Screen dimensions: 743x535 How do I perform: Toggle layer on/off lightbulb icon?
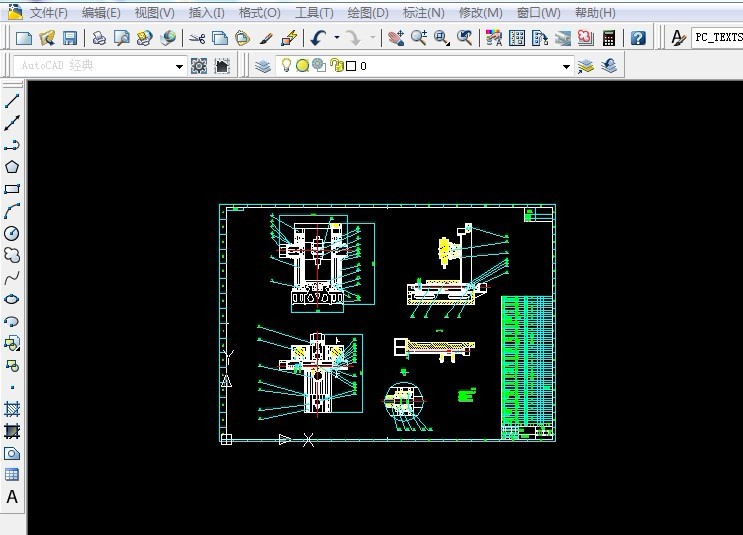(286, 66)
